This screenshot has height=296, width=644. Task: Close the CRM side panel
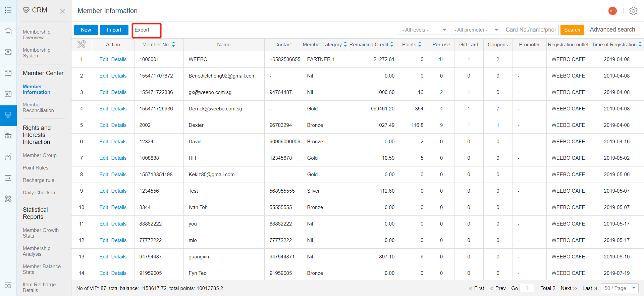[62, 11]
